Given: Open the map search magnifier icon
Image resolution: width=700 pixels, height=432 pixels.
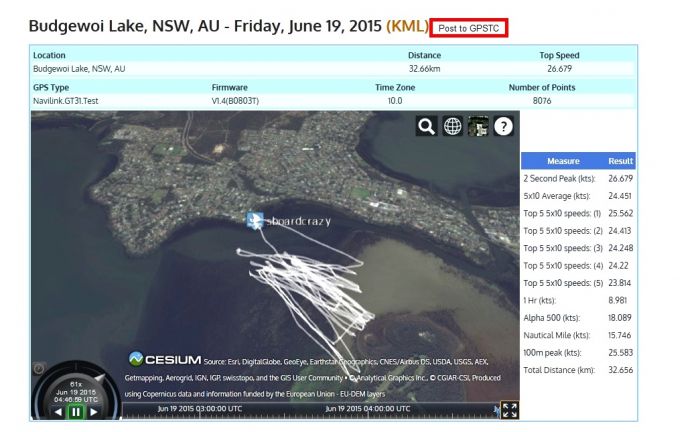Looking at the screenshot, I should tap(427, 125).
